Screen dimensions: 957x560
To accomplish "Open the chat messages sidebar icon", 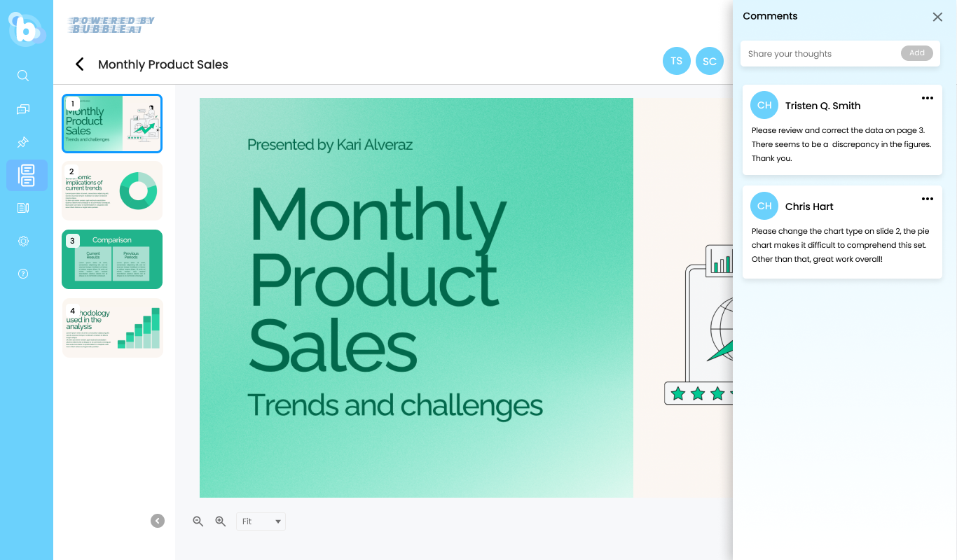I will coord(23,109).
